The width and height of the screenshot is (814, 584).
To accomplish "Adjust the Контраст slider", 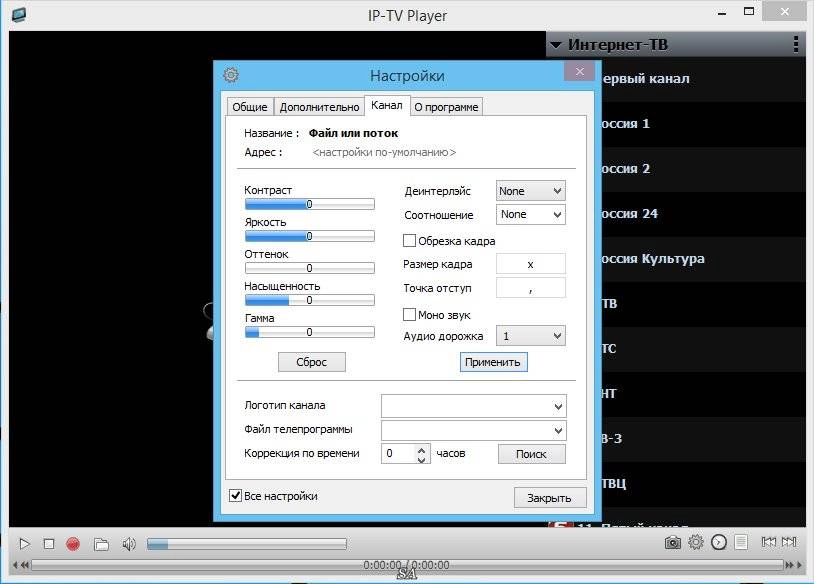I will coord(309,204).
